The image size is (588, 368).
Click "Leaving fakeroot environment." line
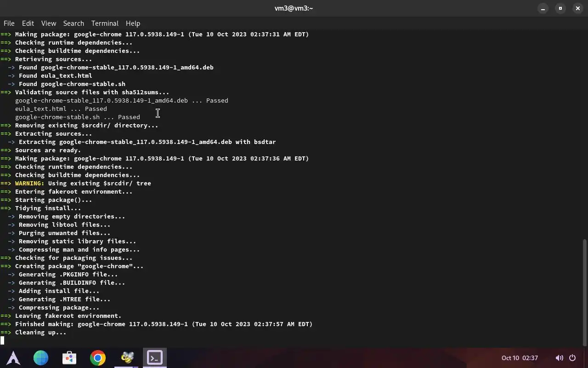[68, 316]
